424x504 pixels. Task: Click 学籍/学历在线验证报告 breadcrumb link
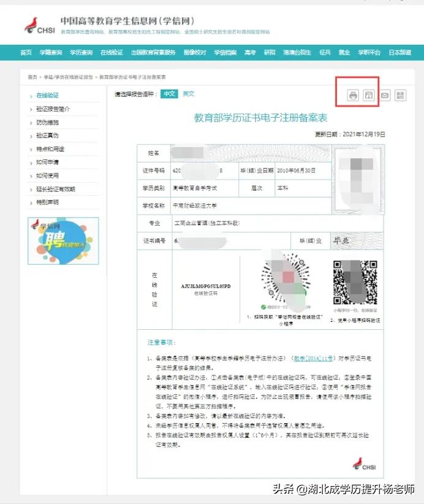tap(68, 77)
